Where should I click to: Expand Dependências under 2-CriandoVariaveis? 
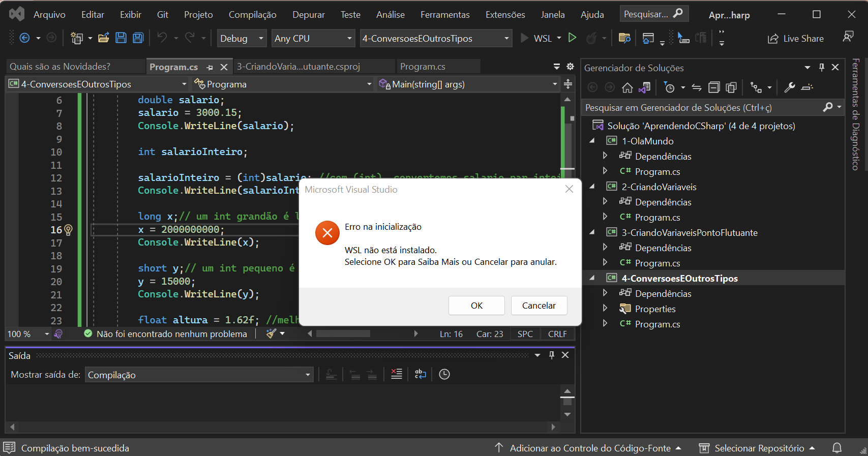click(x=605, y=201)
